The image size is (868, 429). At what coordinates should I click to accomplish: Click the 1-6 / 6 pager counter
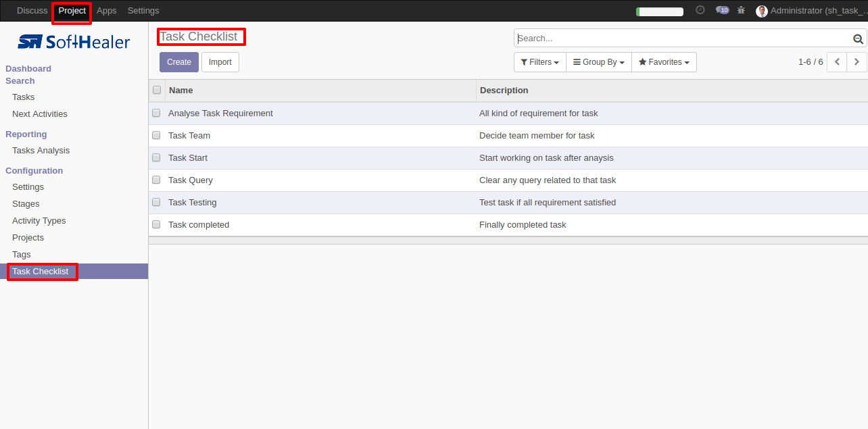pyautogui.click(x=811, y=62)
